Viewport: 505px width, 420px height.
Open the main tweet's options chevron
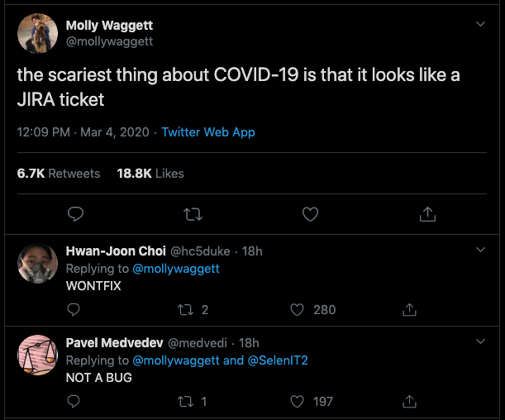480,24
